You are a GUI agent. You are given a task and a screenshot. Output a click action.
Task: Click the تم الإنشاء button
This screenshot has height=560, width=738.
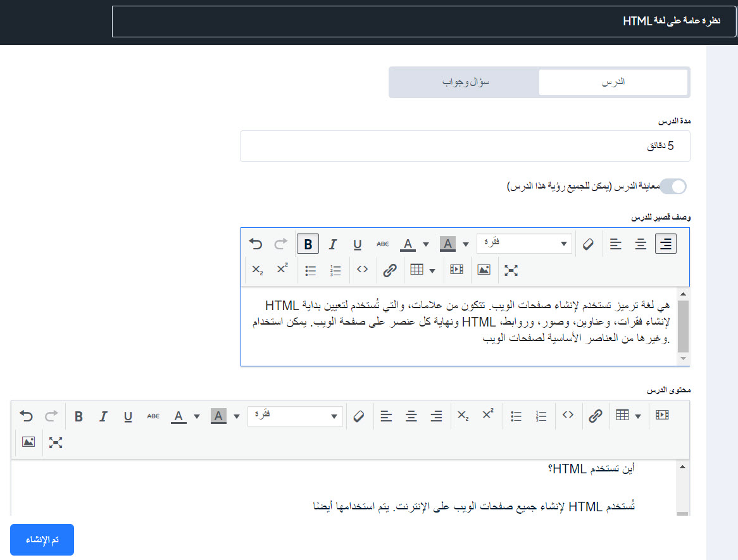42,540
